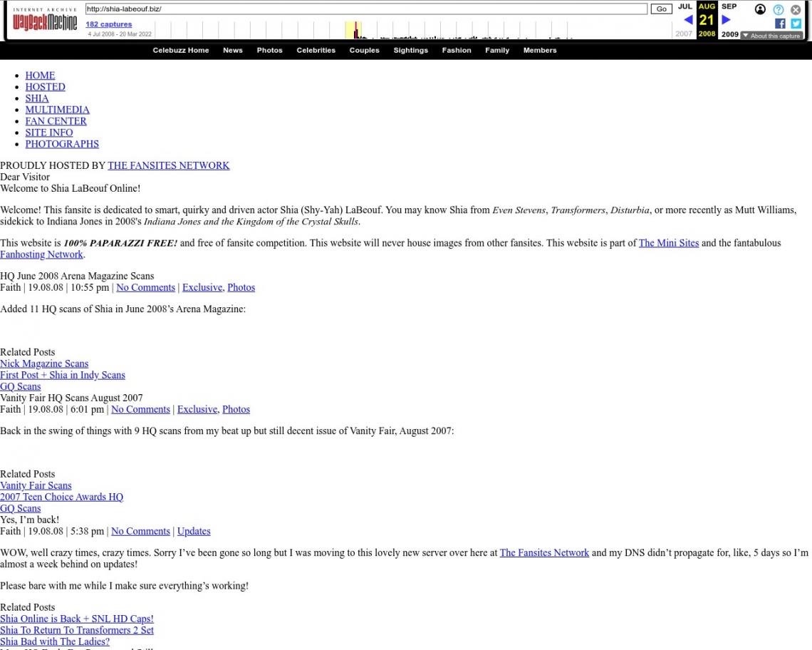Open GQ Scans under Vanity Fair post

click(20, 508)
